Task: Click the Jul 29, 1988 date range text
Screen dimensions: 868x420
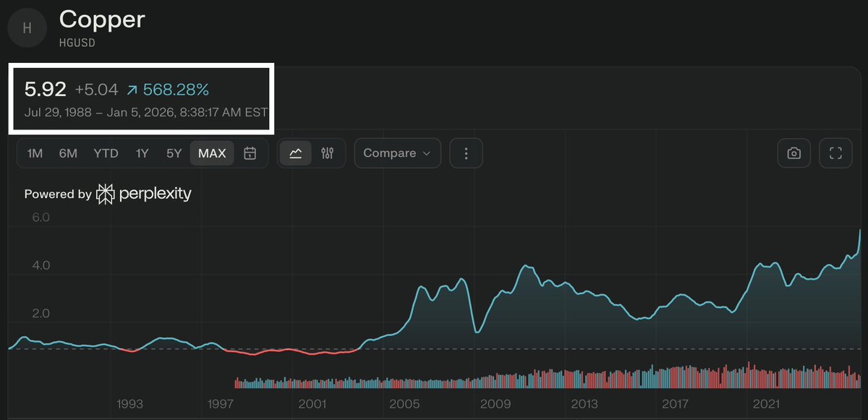Action: pos(146,112)
